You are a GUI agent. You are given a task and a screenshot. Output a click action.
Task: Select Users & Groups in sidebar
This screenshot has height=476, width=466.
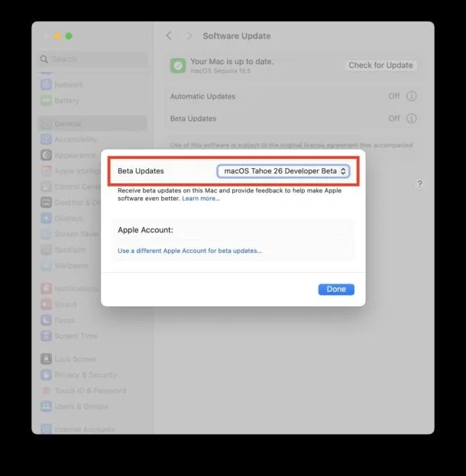click(x=74, y=406)
